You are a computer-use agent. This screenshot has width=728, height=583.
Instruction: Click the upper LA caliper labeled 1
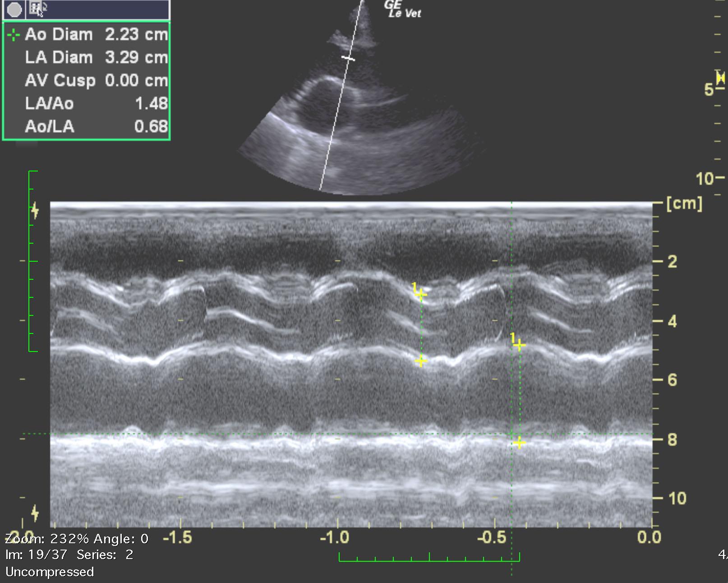coord(519,345)
